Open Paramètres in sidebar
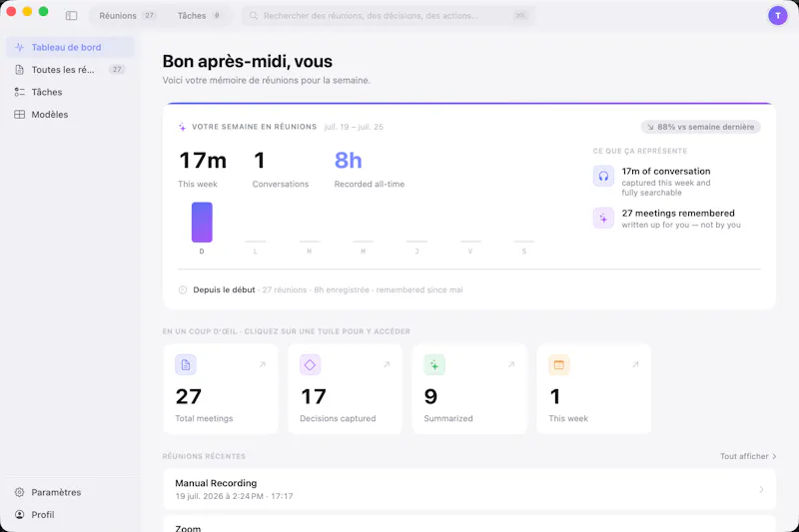Image resolution: width=799 pixels, height=532 pixels. click(x=70, y=492)
